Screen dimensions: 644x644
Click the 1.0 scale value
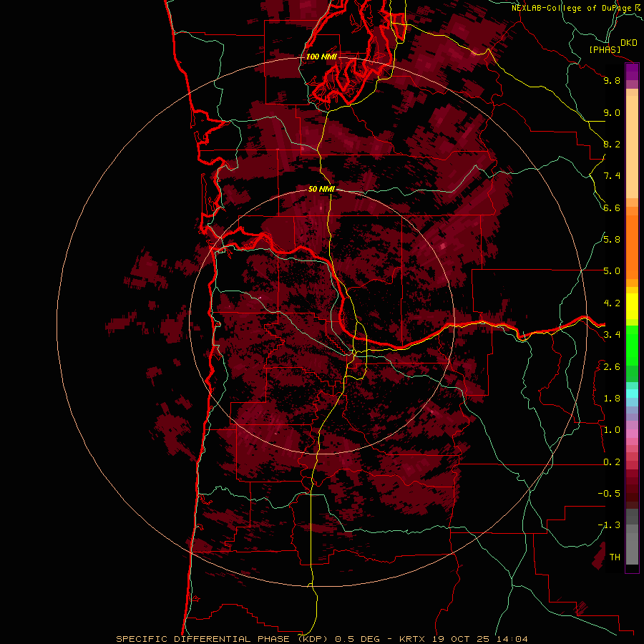click(x=612, y=430)
